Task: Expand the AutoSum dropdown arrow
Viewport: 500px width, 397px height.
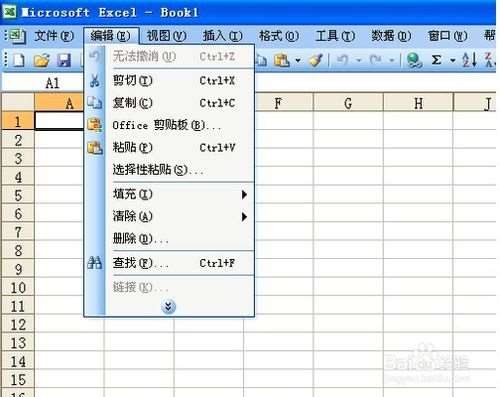Action: (453, 61)
